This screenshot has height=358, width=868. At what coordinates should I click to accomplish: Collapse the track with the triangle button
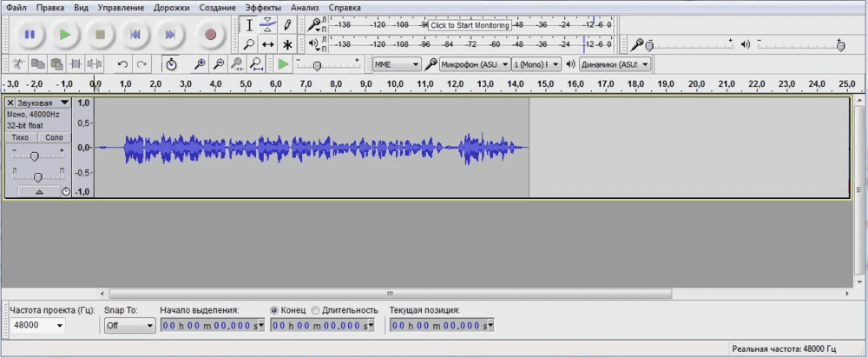[x=39, y=192]
